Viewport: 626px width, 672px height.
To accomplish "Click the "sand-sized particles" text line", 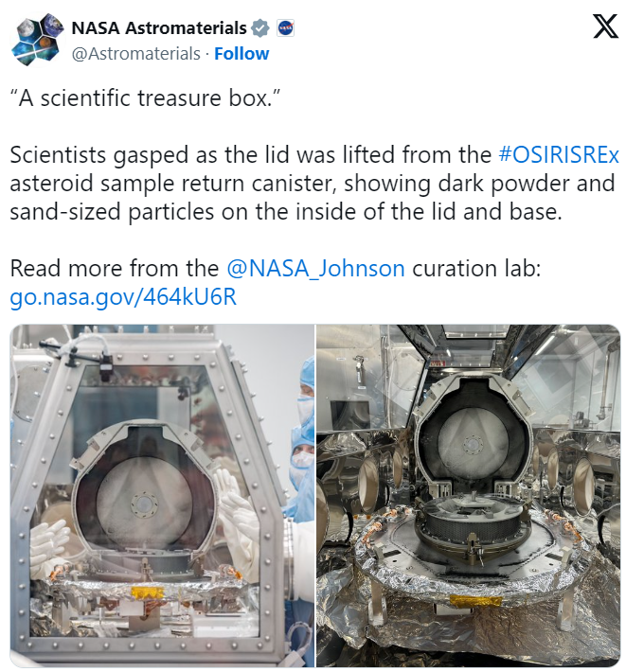I will (x=286, y=212).
